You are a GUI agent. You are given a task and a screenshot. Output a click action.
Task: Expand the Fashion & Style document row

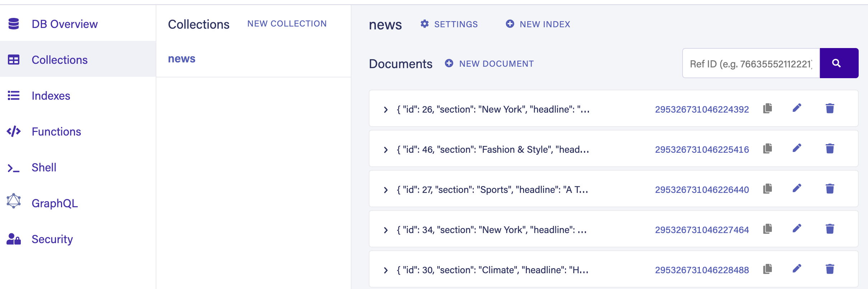[x=386, y=150]
